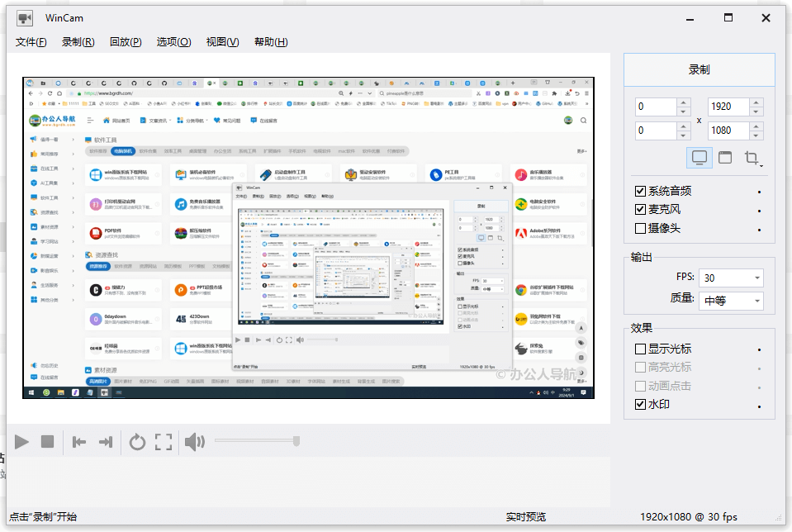Image resolution: width=792 pixels, height=532 pixels.
Task: Open the 选项(O) menu
Action: coord(173,41)
